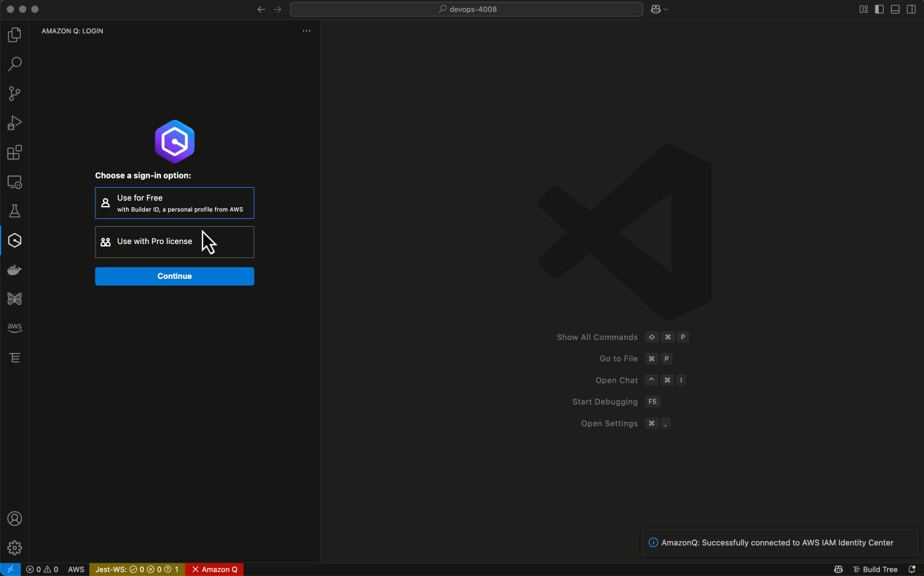Open the AWS Toolkit view
This screenshot has width=924, height=576.
tap(15, 328)
